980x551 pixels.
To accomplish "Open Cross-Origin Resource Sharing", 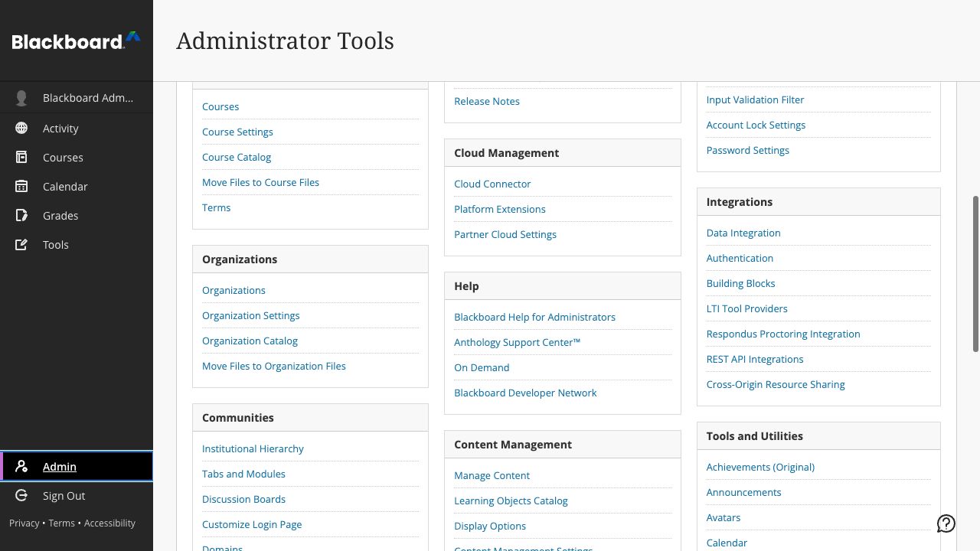I will click(x=776, y=384).
